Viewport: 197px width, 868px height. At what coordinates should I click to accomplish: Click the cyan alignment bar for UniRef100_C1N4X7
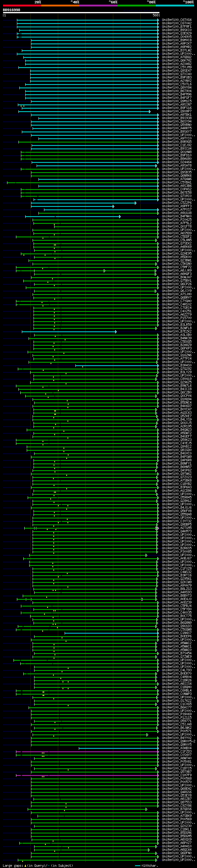112,633
